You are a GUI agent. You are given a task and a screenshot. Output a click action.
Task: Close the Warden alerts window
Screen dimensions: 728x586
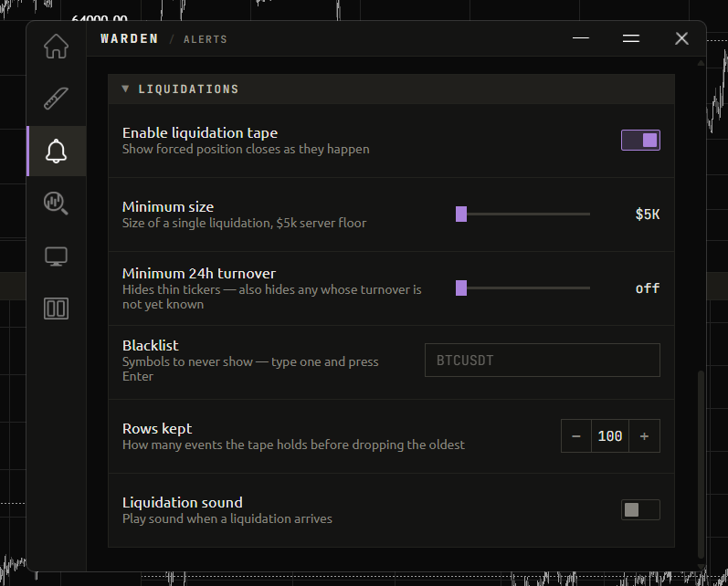pyautogui.click(x=681, y=38)
